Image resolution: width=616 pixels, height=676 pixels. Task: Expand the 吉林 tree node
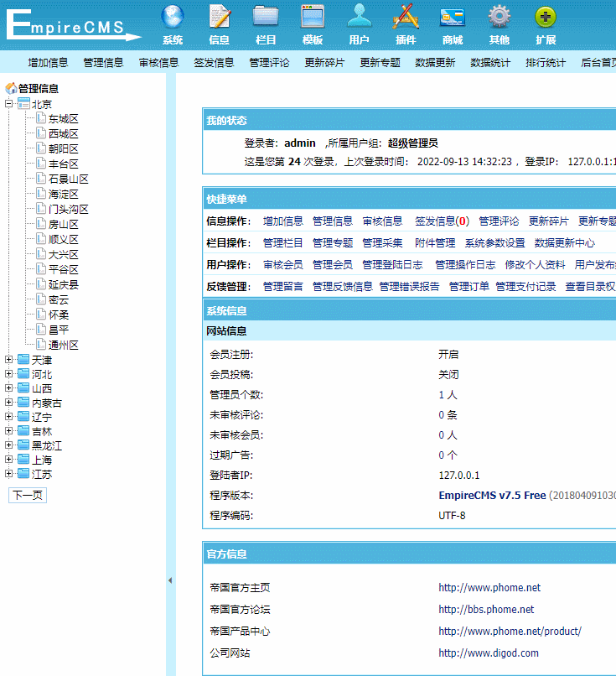(x=8, y=430)
